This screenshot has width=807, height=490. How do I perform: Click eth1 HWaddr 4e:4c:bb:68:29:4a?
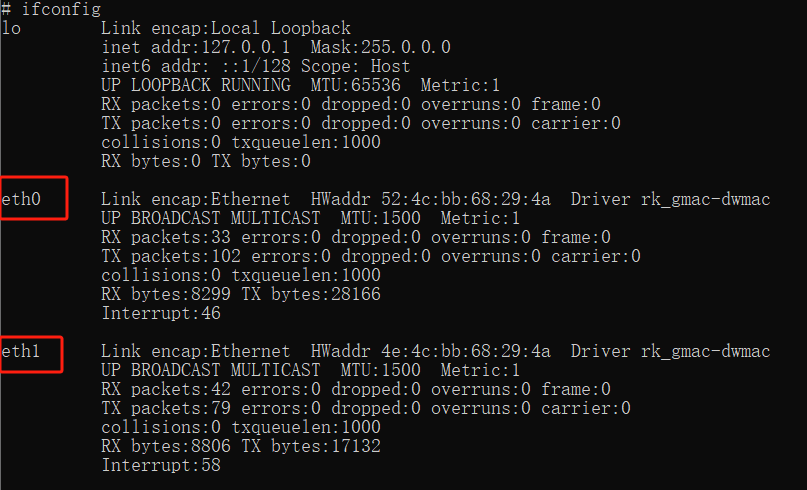430,351
